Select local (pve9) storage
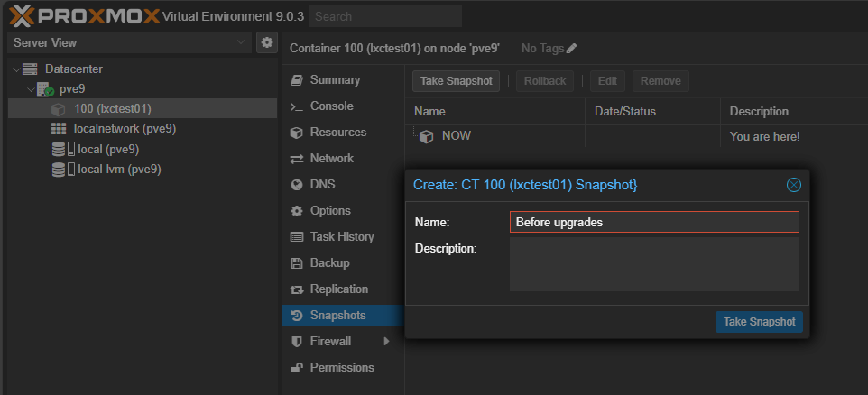This screenshot has height=395, width=868. (107, 149)
